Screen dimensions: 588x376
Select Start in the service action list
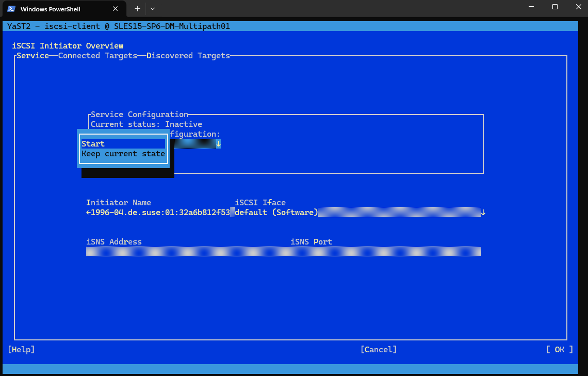[123, 144]
